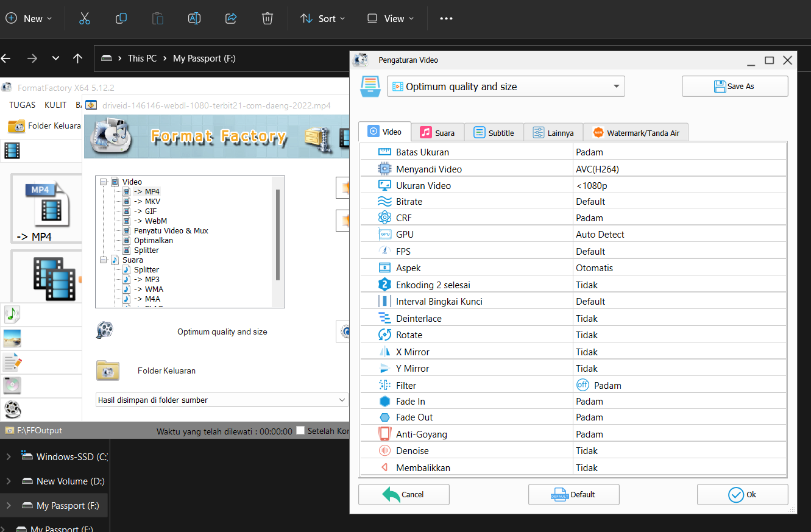
Task: Select -> MP3 in the Suara tree
Action: tap(147, 279)
